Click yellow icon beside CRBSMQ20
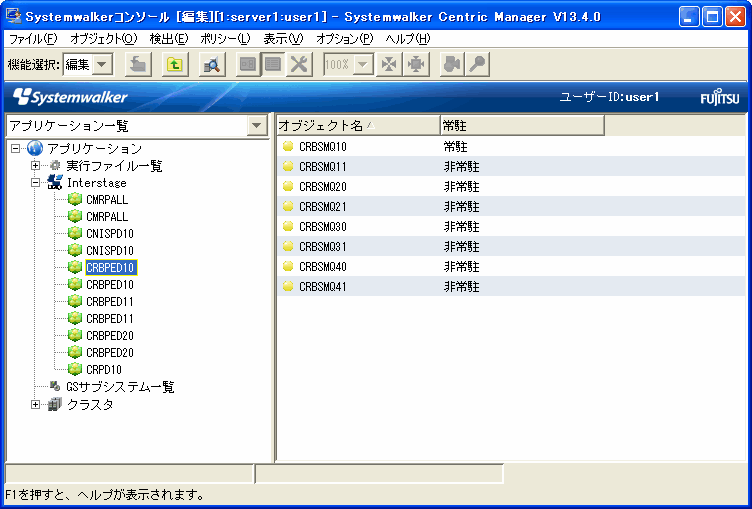Image resolution: width=752 pixels, height=509 pixels. (288, 186)
